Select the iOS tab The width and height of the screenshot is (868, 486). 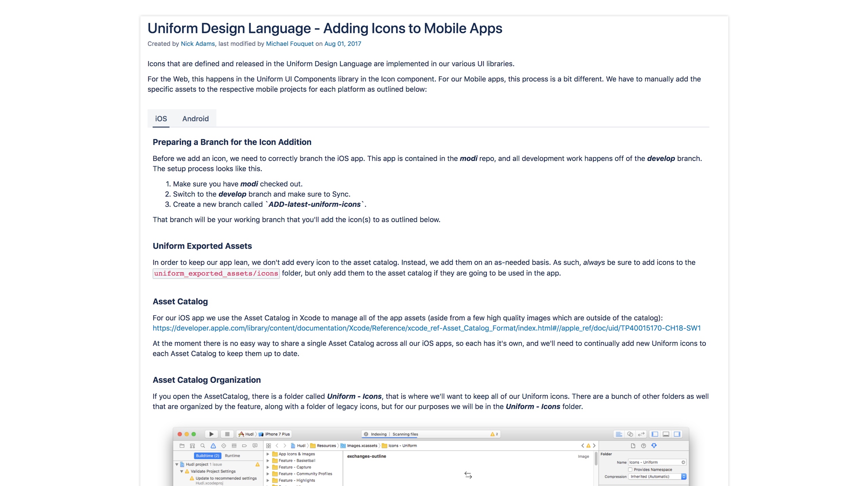pyautogui.click(x=161, y=119)
